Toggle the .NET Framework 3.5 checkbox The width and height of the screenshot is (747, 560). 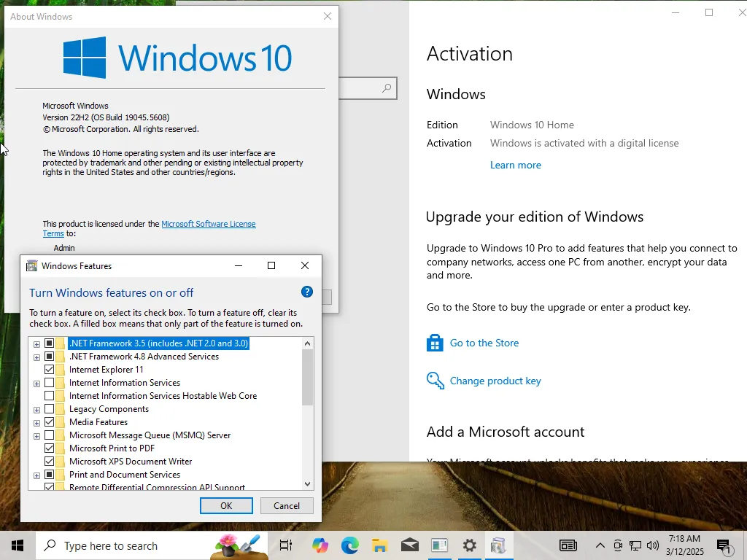click(49, 343)
